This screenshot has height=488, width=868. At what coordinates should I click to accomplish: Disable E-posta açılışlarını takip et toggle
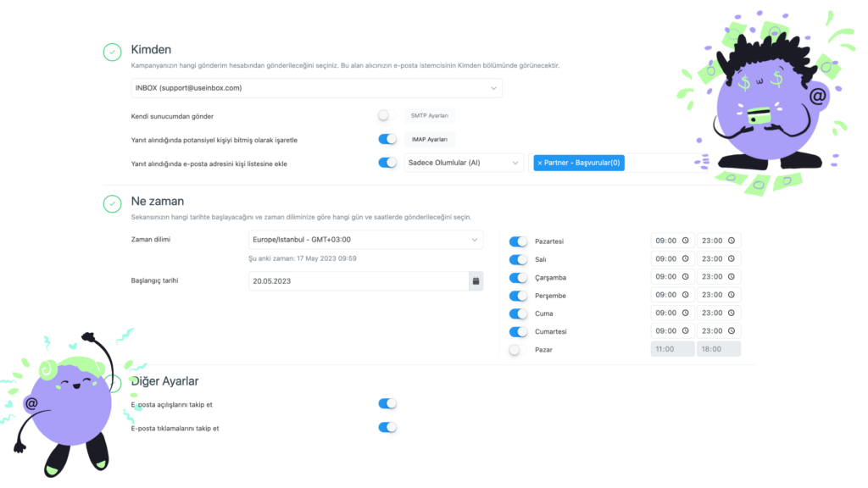(387, 404)
